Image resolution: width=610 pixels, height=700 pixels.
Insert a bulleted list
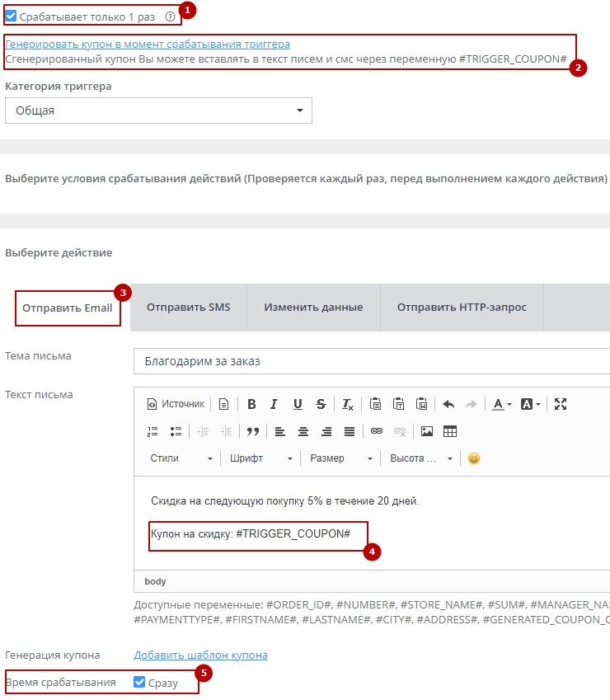point(176,431)
